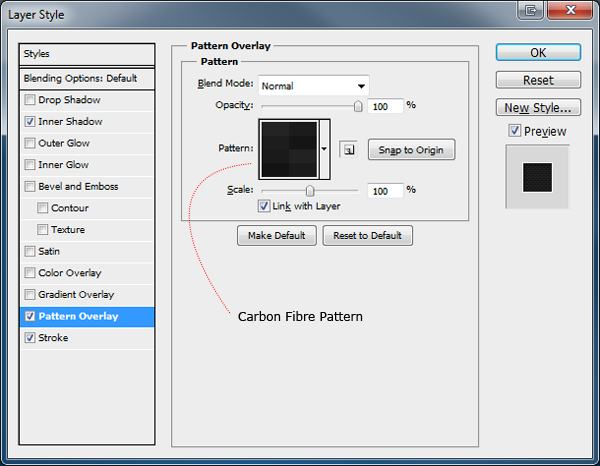This screenshot has width=600, height=466.
Task: Click the Opacity slider handle
Action: point(358,106)
